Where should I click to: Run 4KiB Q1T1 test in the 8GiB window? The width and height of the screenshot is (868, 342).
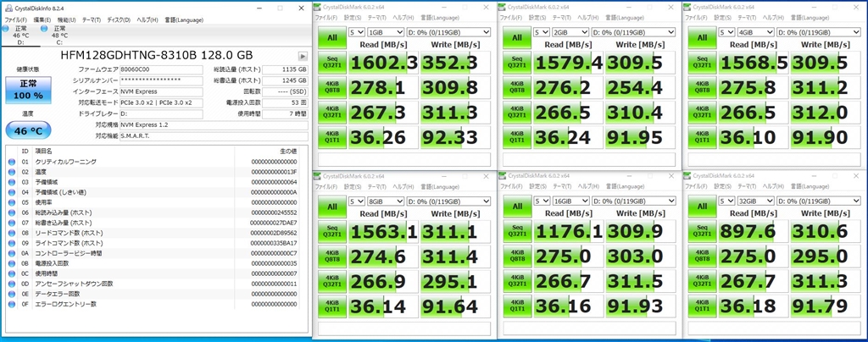[x=331, y=306]
